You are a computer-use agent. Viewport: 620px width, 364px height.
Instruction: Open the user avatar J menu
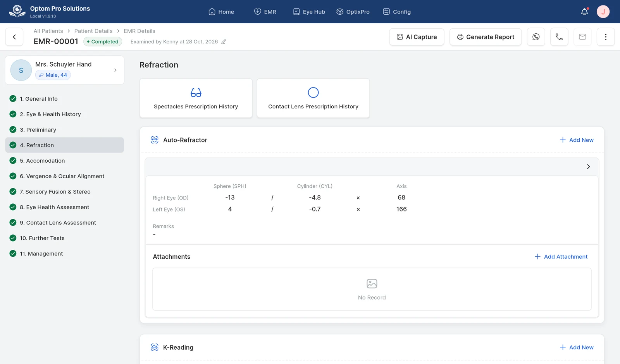[603, 12]
